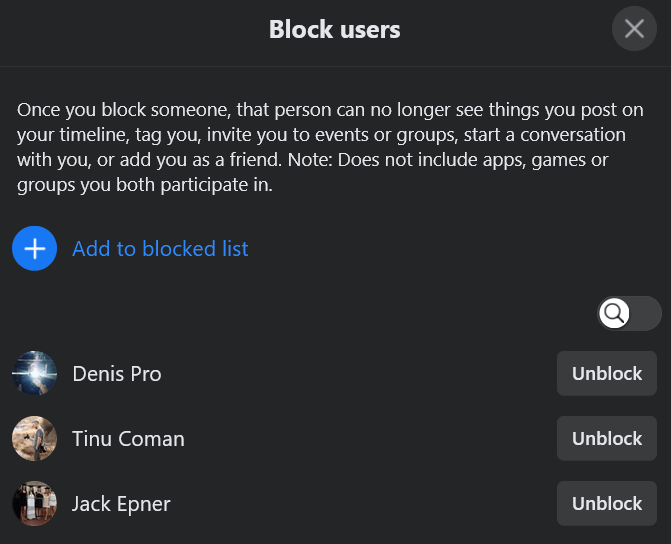
Task: Click the Jack Epner name
Action: (x=121, y=504)
